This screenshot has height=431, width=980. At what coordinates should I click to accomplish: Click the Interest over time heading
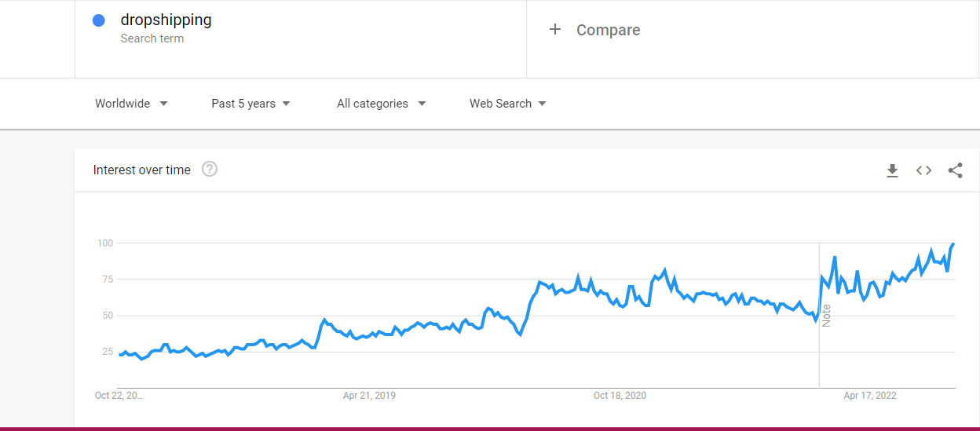click(141, 170)
